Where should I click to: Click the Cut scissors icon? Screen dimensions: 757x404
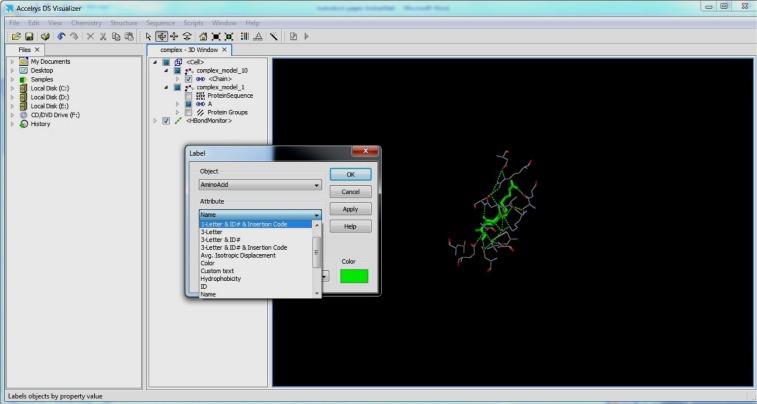point(104,36)
